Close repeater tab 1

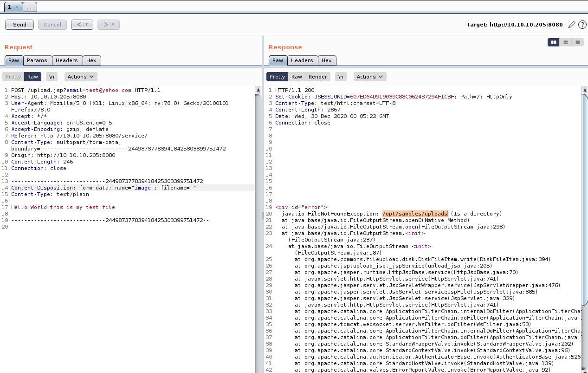pos(16,7)
